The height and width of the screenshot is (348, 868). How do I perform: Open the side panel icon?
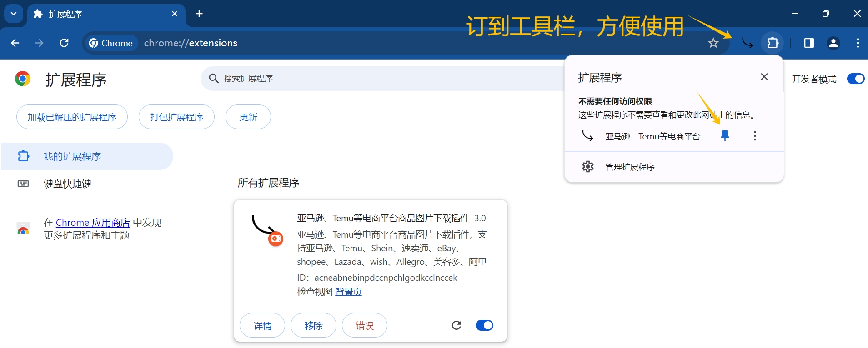[809, 43]
